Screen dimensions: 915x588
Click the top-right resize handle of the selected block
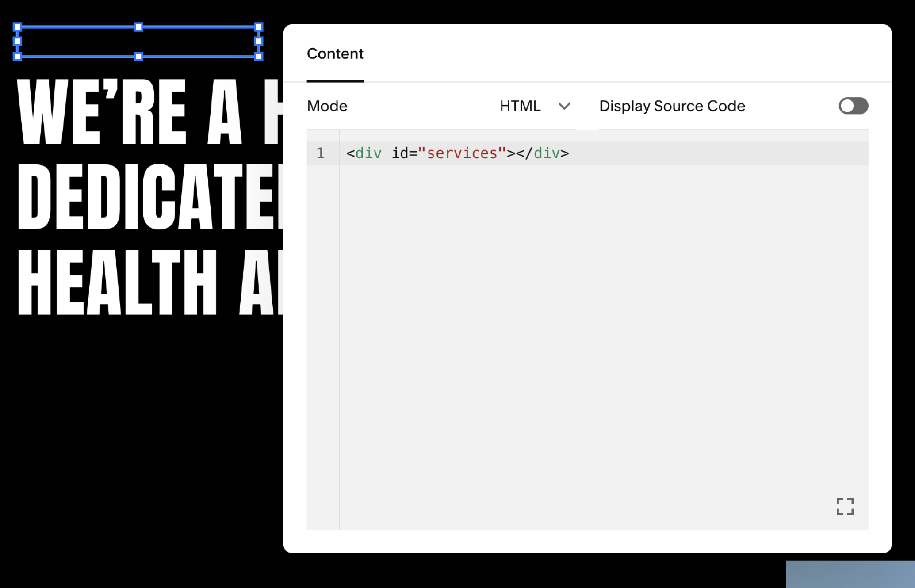coord(259,27)
